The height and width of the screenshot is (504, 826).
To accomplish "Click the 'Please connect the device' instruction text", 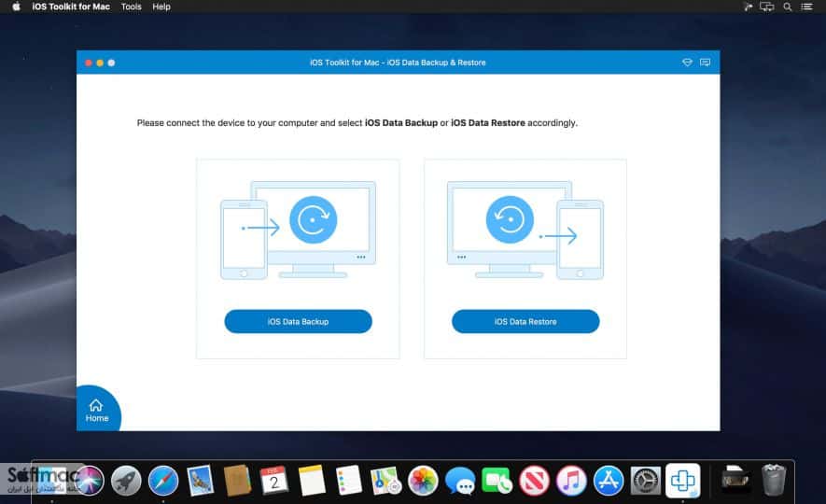I will tap(357, 122).
